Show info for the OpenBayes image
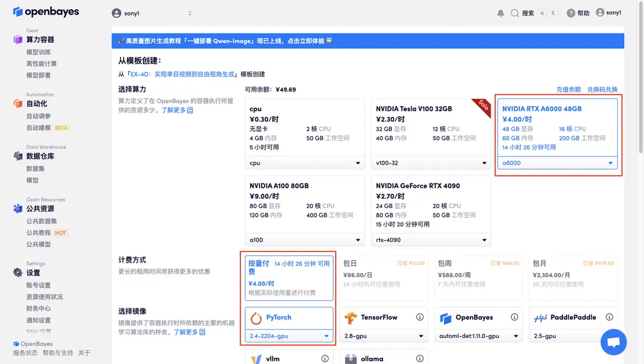 tap(514, 317)
